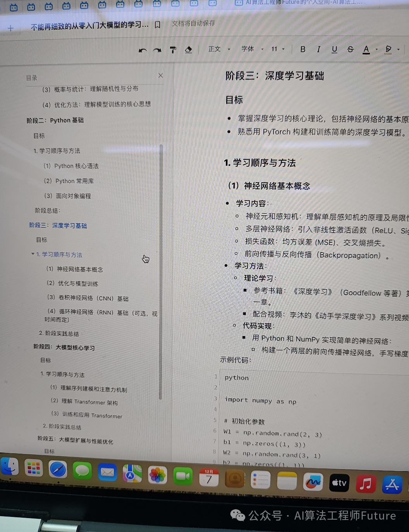Image resolution: width=409 pixels, height=532 pixels.
Task: Click the 阶段三：深度学习基础 document heading
Action: point(275,76)
